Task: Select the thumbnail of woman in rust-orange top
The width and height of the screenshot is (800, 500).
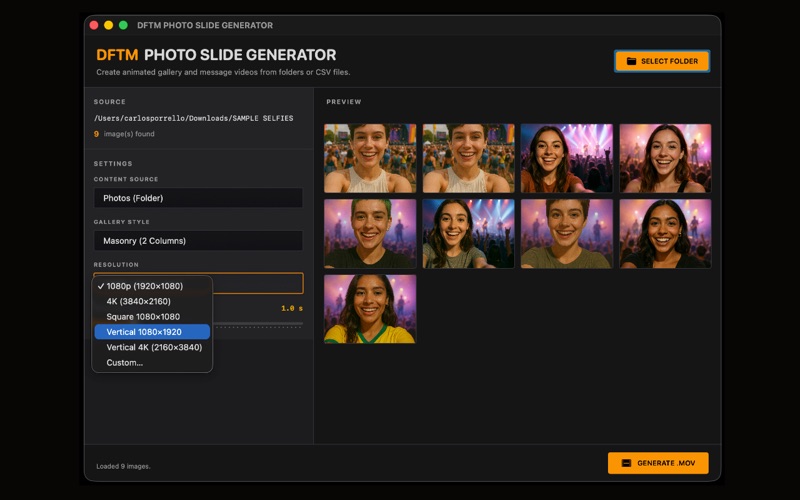Action: pos(567,158)
